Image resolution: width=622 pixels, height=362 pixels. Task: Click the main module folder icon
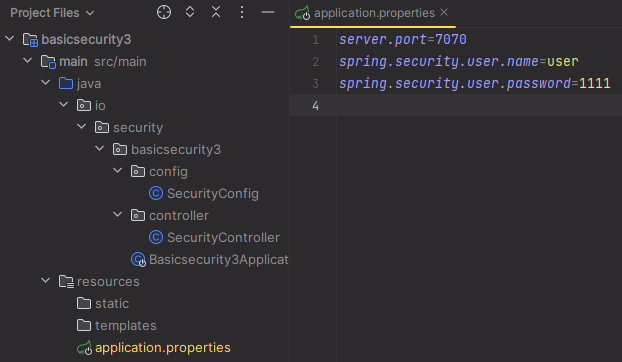click(x=48, y=62)
